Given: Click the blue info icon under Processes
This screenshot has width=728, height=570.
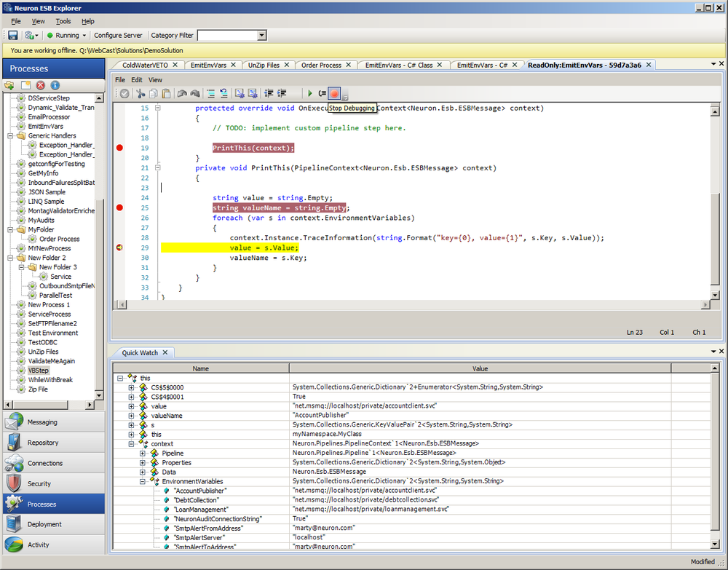Looking at the screenshot, I should tap(55, 85).
